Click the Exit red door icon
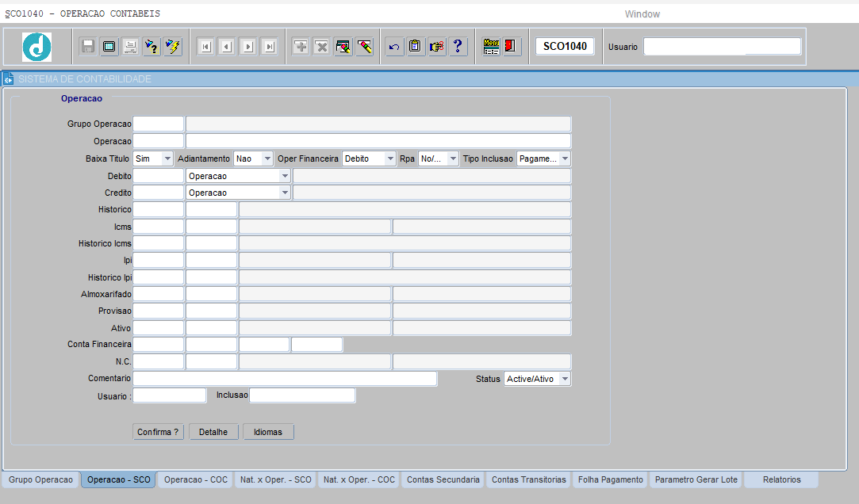This screenshot has width=859, height=504. 511,47
